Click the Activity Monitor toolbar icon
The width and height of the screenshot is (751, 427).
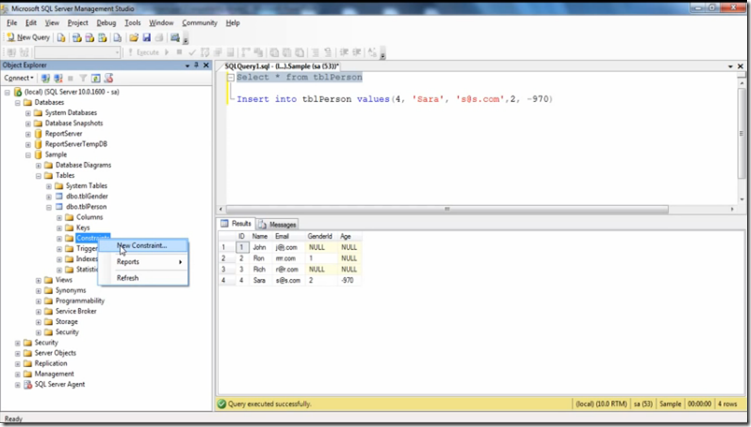(175, 37)
